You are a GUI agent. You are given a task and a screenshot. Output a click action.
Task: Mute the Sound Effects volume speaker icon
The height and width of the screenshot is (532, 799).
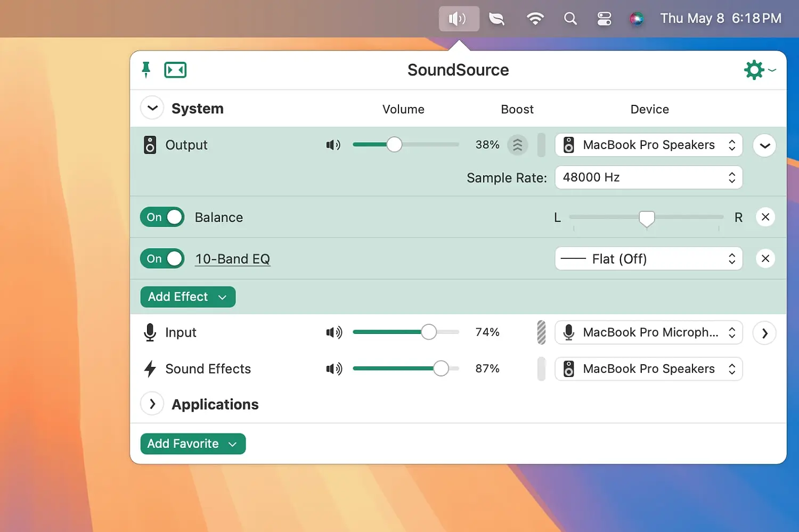pos(333,368)
